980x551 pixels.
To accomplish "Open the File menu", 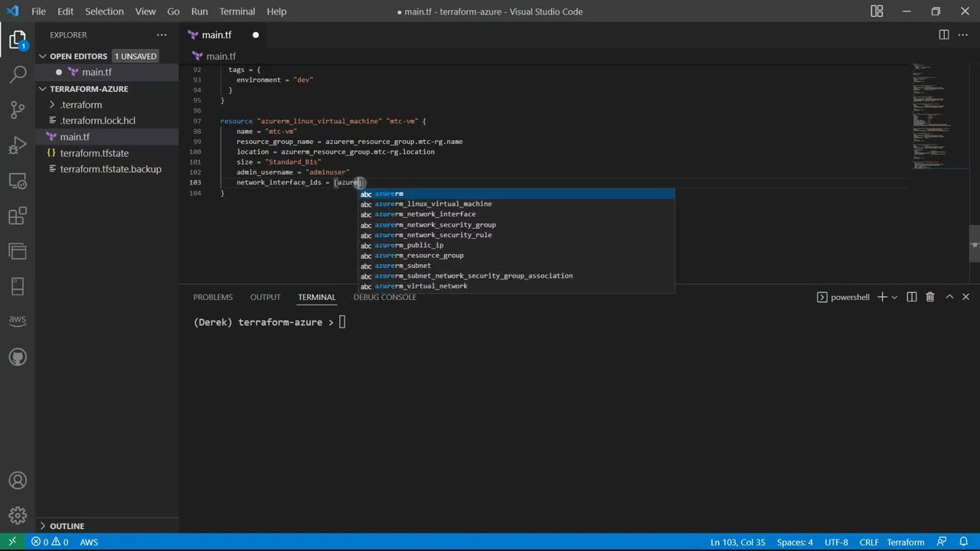I will tap(38, 11).
